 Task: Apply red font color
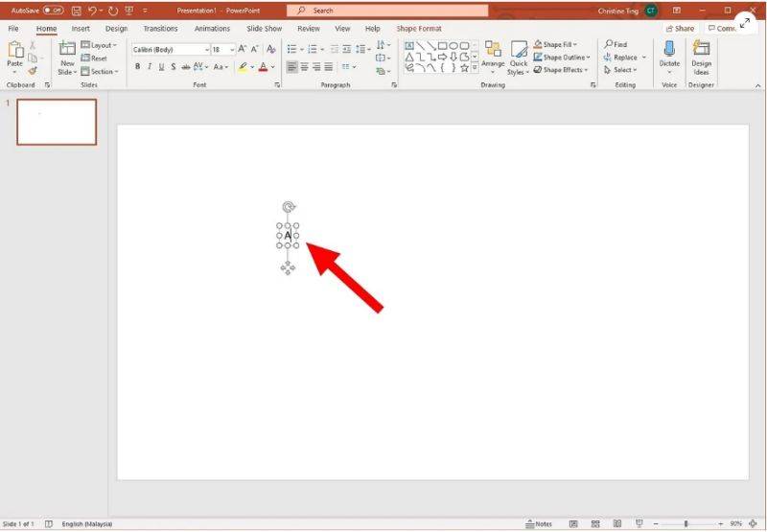(263, 66)
